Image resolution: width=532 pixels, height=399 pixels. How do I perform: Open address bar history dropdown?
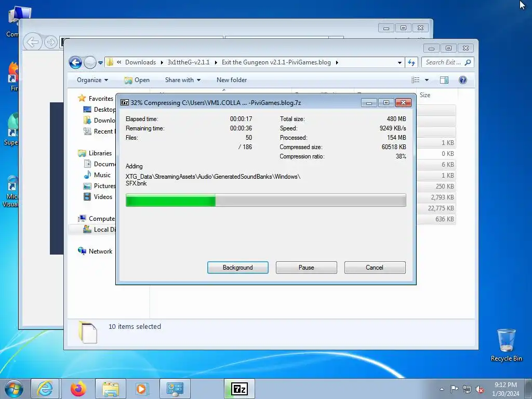[x=400, y=62]
